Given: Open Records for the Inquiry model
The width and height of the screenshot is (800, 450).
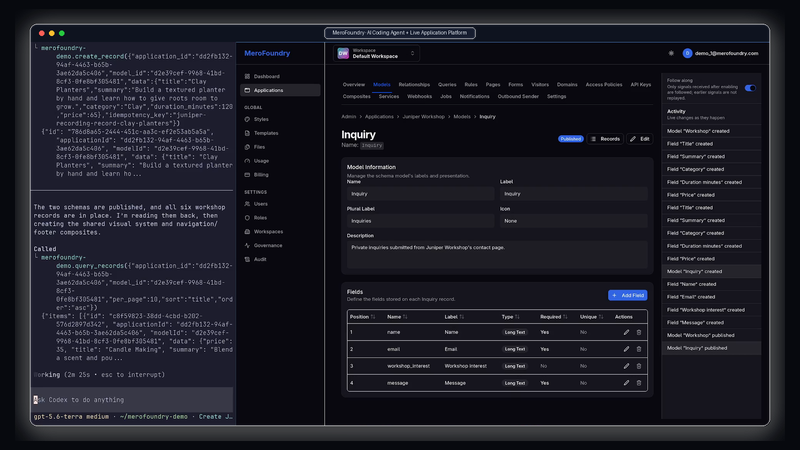Looking at the screenshot, I should [605, 139].
